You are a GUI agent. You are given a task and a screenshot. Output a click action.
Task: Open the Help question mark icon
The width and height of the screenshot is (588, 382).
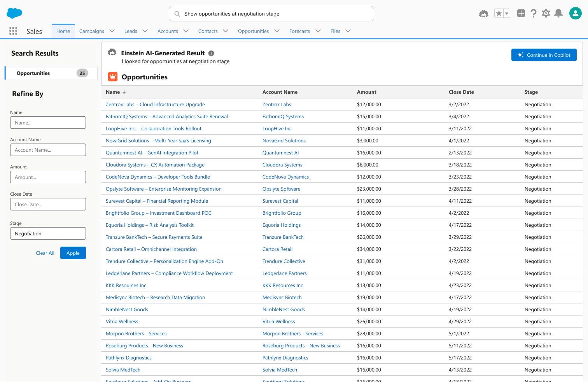[x=534, y=14]
